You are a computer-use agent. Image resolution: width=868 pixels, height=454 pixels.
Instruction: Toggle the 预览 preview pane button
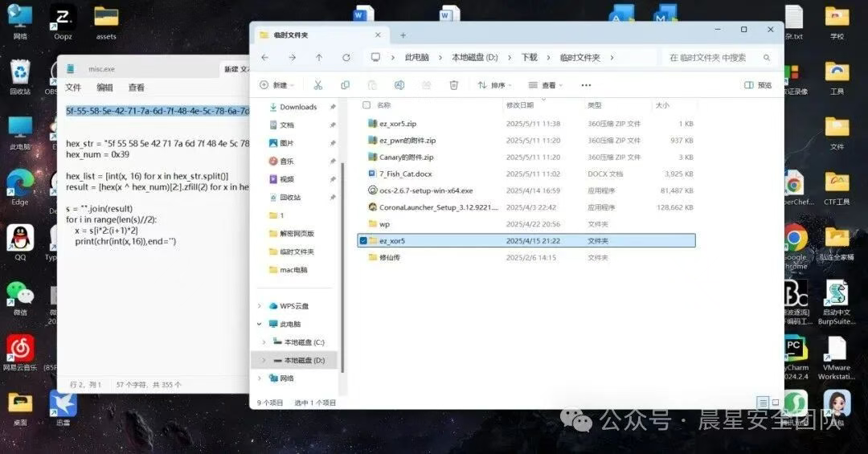(758, 85)
